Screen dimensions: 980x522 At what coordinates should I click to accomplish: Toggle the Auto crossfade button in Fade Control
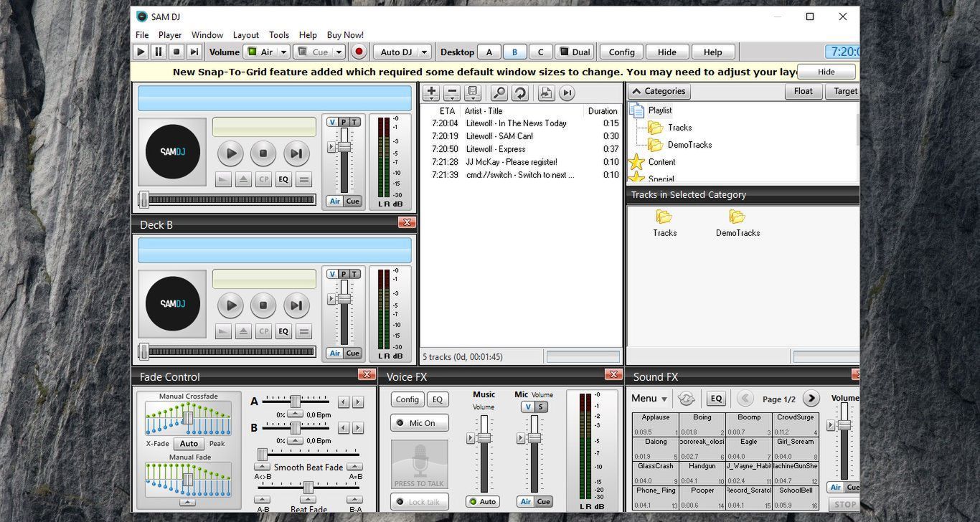point(189,444)
